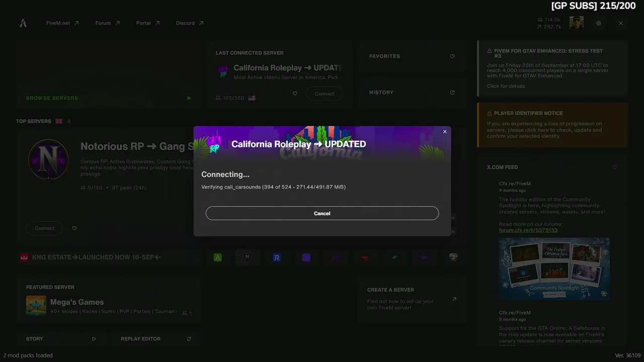Open the Community Spotlight image
This screenshot has height=362, width=644.
[x=554, y=269]
